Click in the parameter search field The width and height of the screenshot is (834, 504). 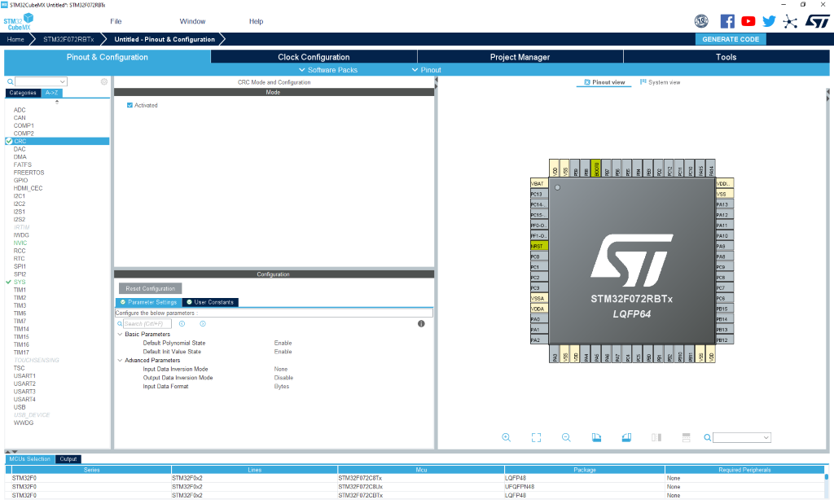coord(147,324)
